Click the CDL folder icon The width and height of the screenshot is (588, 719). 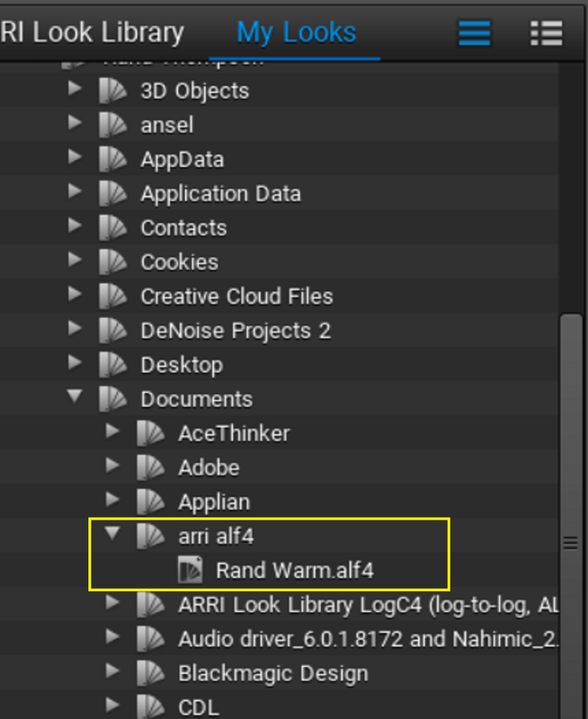click(x=150, y=707)
